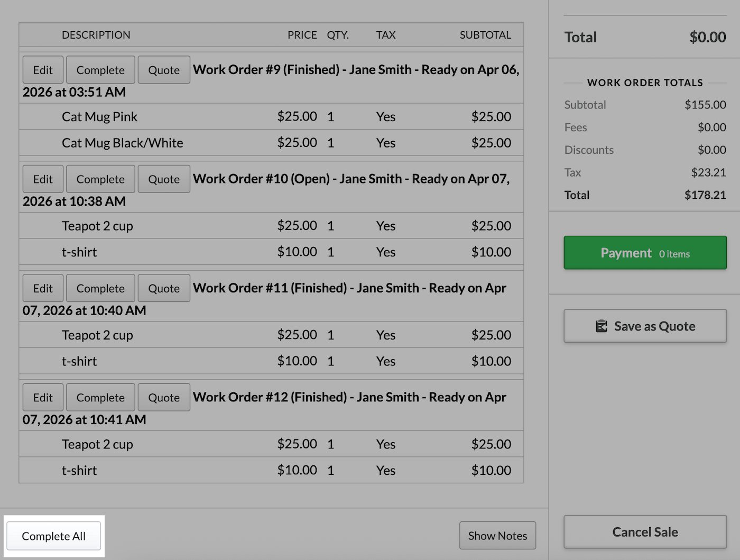This screenshot has height=560, width=740.
Task: Click the QTY. column header
Action: (x=338, y=35)
